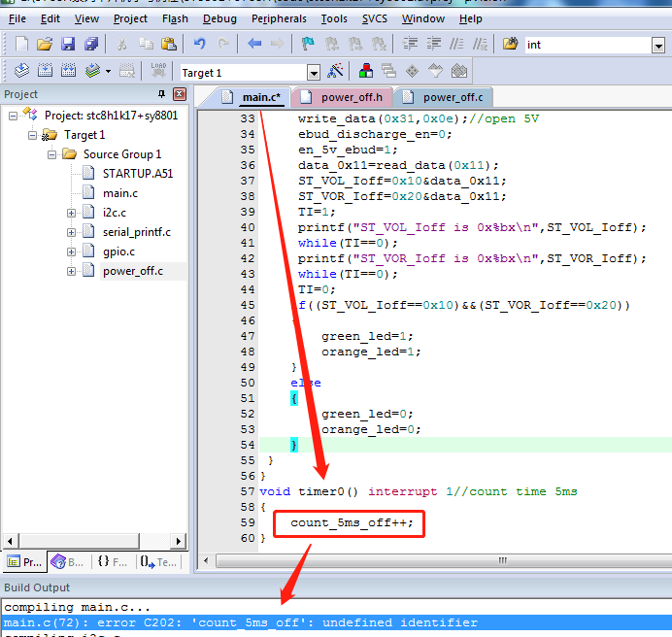Download to flash with the LOAD icon
The height and width of the screenshot is (637, 672).
coord(158,70)
